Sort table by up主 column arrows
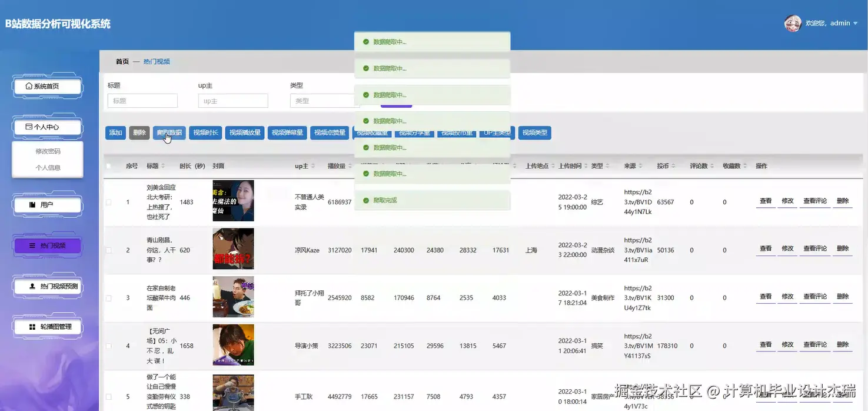This screenshot has height=411, width=868. (x=313, y=166)
